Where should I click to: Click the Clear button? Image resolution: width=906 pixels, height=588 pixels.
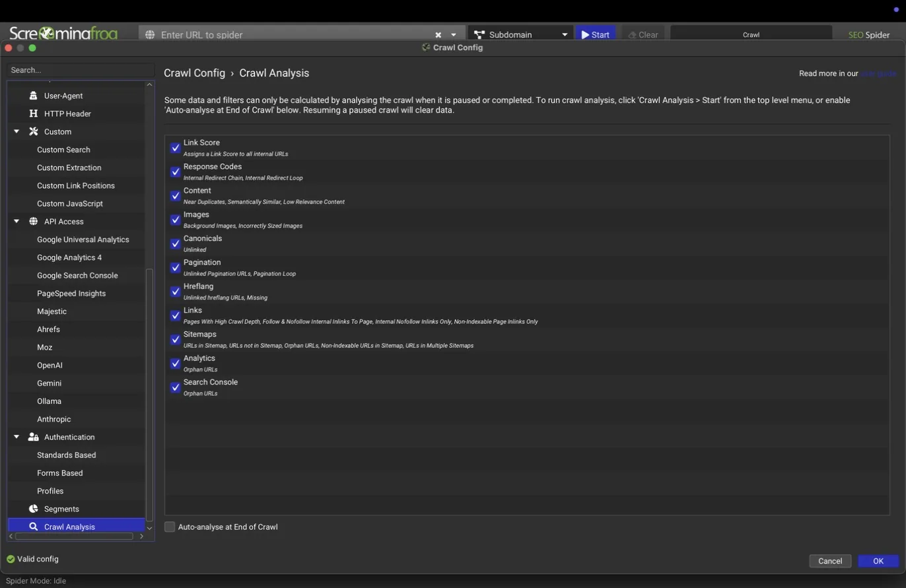643,34
